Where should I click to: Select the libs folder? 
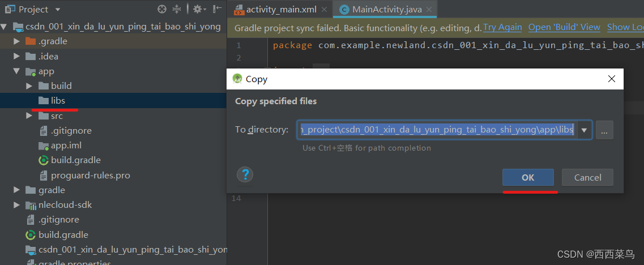click(58, 101)
